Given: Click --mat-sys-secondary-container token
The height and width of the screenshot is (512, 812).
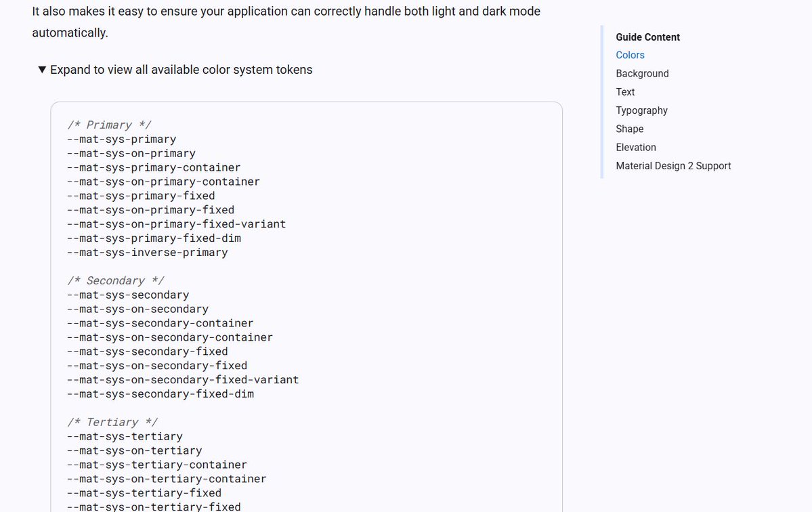Looking at the screenshot, I should coord(160,323).
